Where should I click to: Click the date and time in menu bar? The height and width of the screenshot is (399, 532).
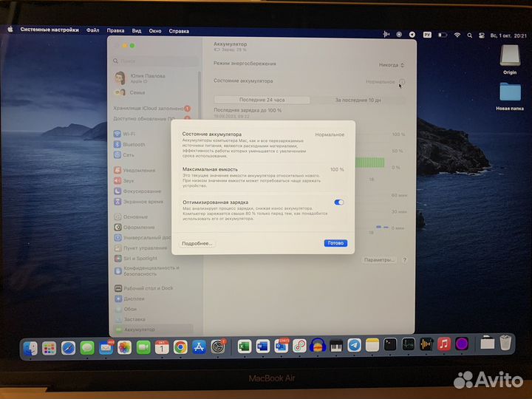point(508,35)
